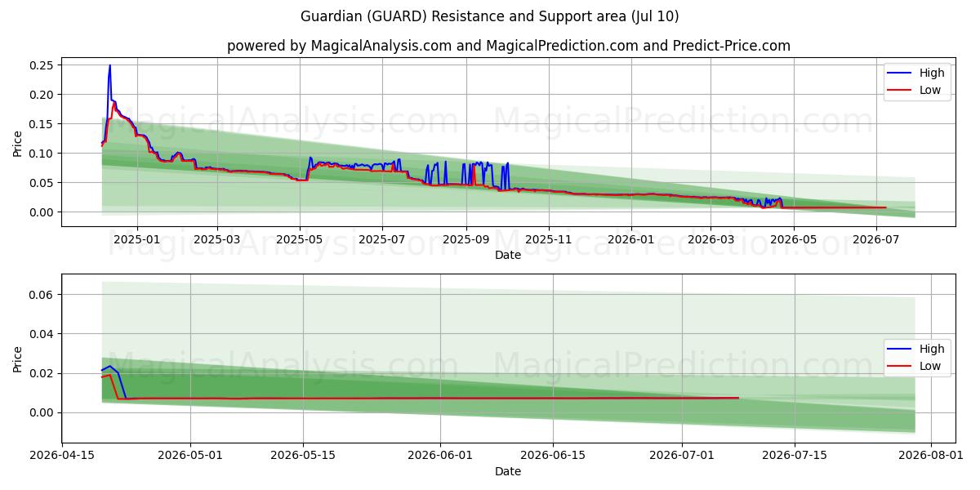Click the "2025-07" x-axis label in the top chart
Screen dimensions: 980x490
pyautogui.click(x=382, y=240)
